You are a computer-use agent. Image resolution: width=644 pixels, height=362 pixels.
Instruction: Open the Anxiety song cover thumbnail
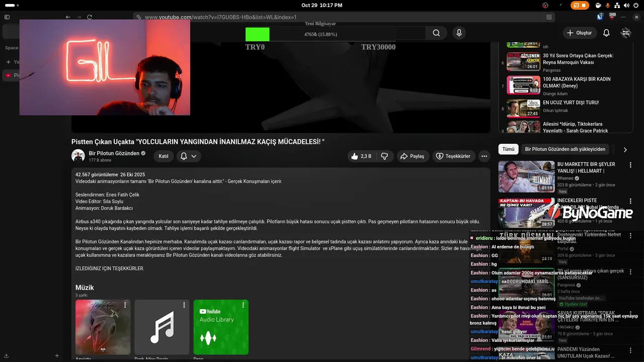(103, 327)
